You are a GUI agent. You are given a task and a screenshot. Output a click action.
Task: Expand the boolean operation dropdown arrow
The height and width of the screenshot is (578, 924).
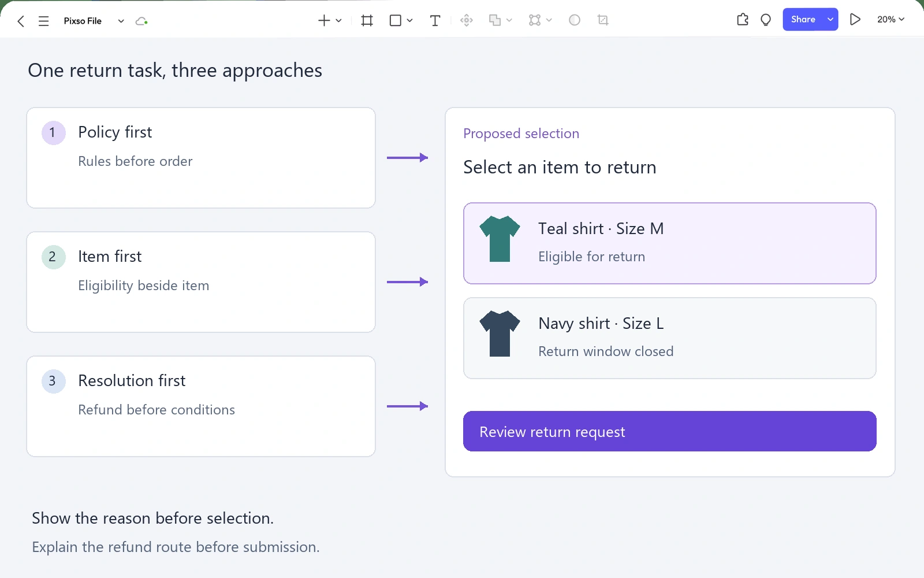tap(509, 21)
